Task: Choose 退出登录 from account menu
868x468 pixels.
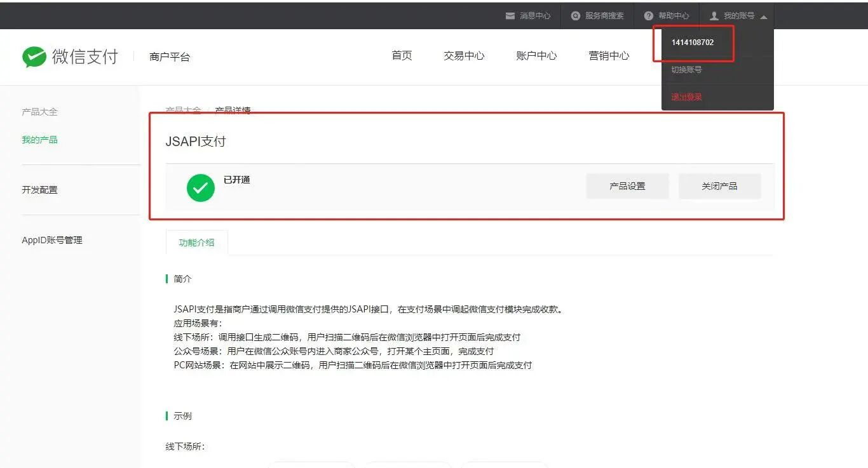Action: [687, 97]
